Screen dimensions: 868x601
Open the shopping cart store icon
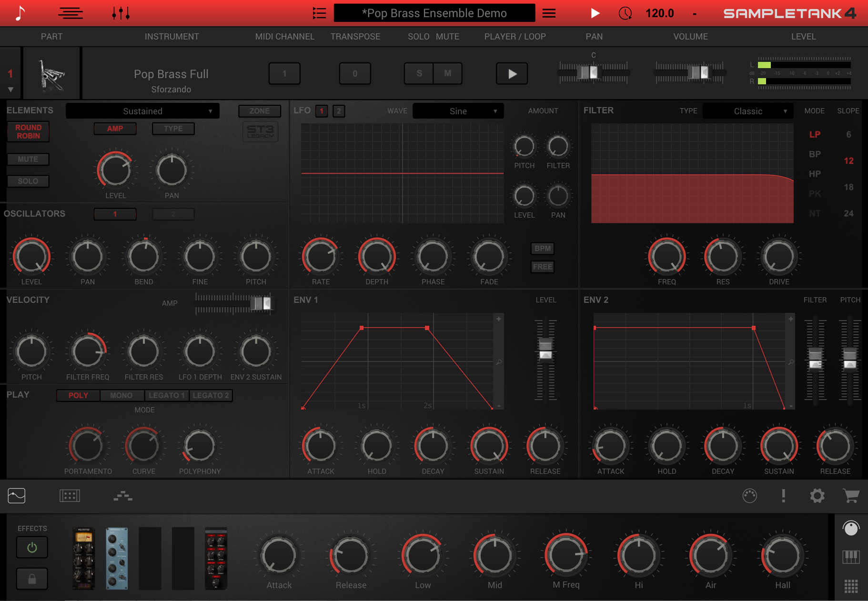[851, 496]
